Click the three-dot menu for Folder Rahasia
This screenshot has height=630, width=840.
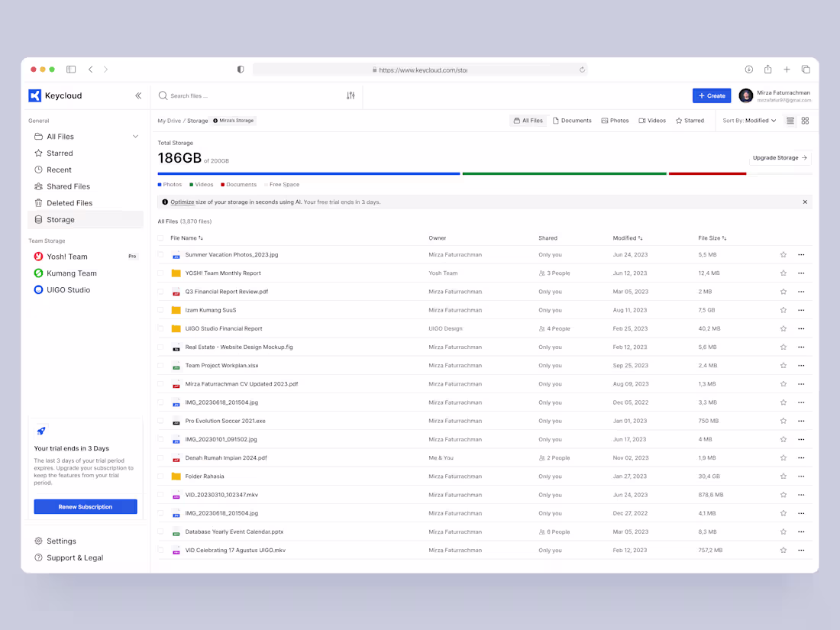[x=801, y=476]
